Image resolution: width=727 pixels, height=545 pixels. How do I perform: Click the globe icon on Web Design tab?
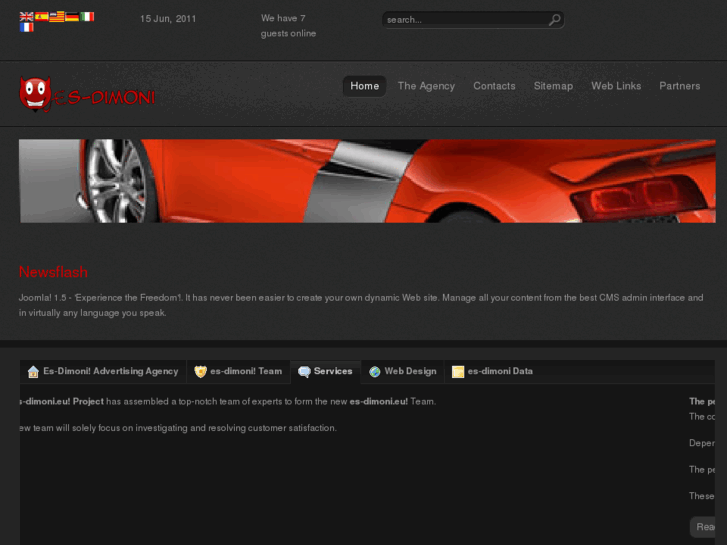click(375, 372)
